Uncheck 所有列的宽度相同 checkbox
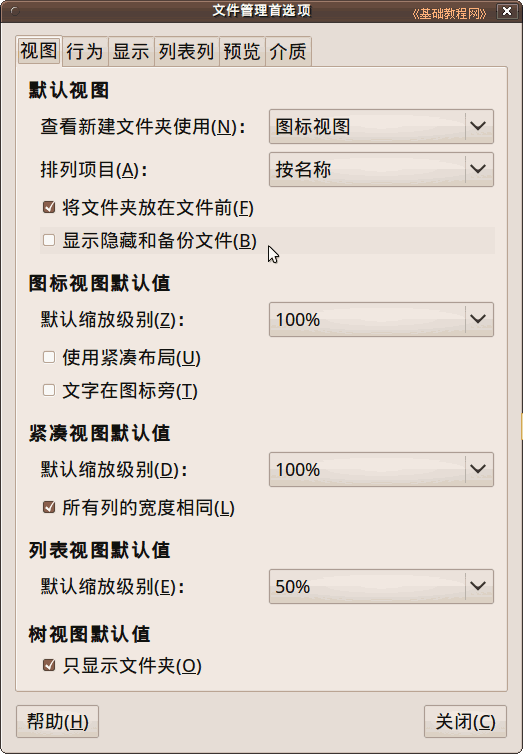523x754 pixels. [x=49, y=507]
